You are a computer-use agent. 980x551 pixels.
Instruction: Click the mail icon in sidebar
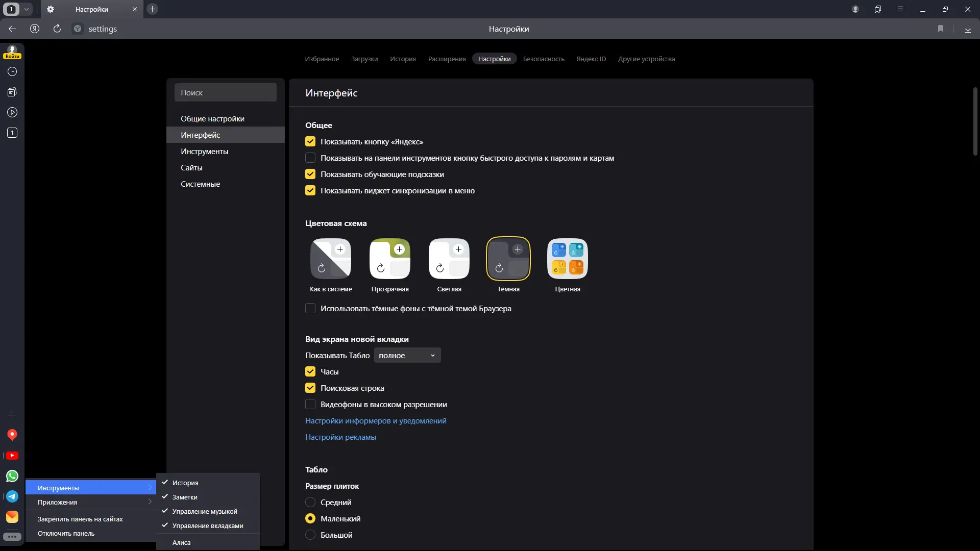point(12,517)
